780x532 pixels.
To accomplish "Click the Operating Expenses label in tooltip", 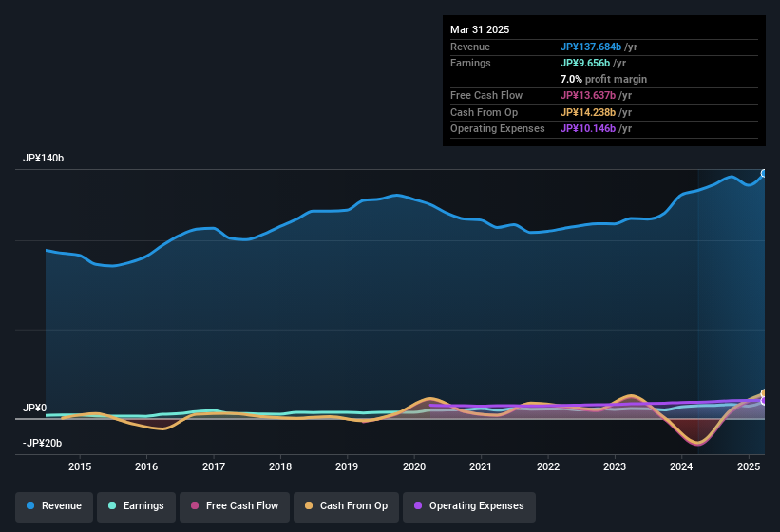I will point(498,129).
